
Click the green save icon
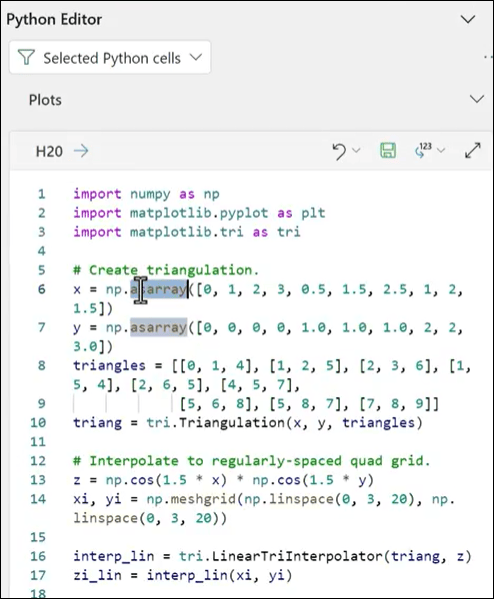tap(388, 151)
